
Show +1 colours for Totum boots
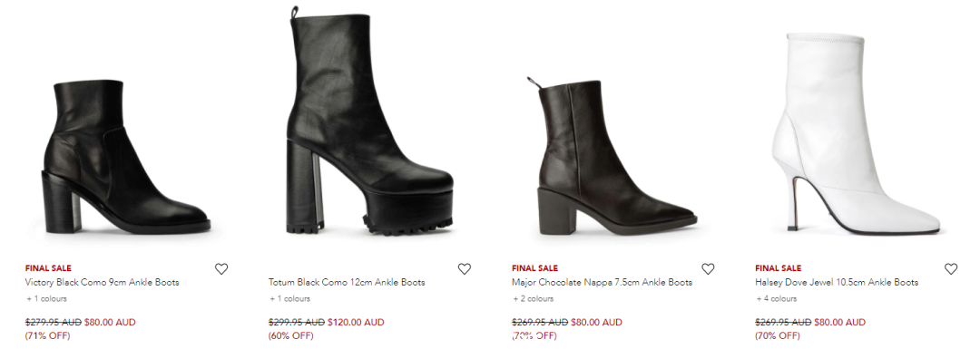click(x=290, y=299)
